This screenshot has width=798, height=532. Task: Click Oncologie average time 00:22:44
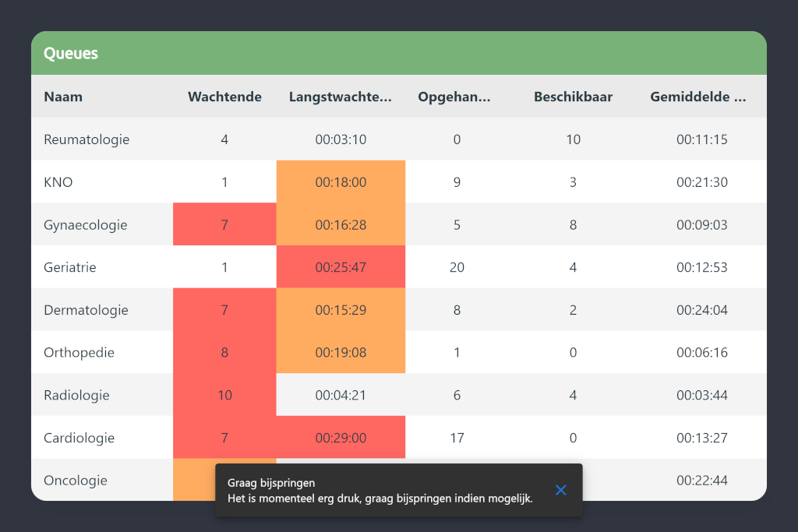tap(702, 480)
